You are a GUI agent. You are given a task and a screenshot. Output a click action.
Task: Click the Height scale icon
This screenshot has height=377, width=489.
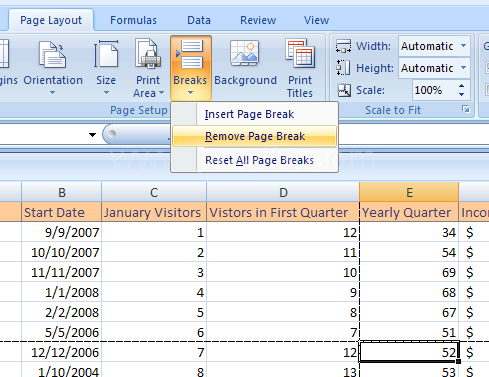[x=343, y=68]
